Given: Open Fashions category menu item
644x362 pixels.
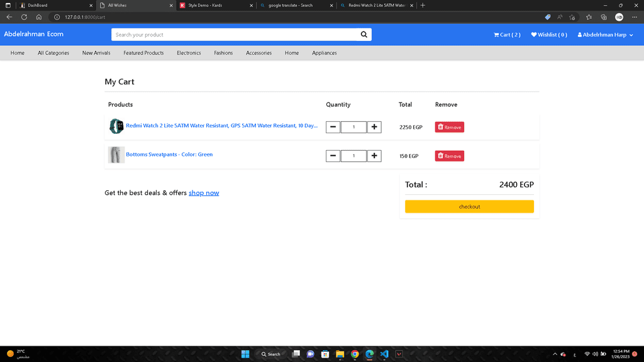Looking at the screenshot, I should click(x=223, y=53).
